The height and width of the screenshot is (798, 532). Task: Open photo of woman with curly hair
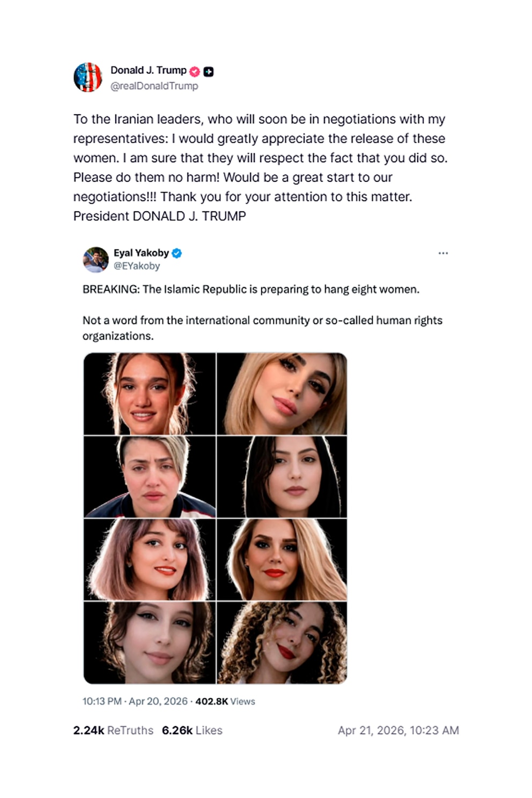282,642
